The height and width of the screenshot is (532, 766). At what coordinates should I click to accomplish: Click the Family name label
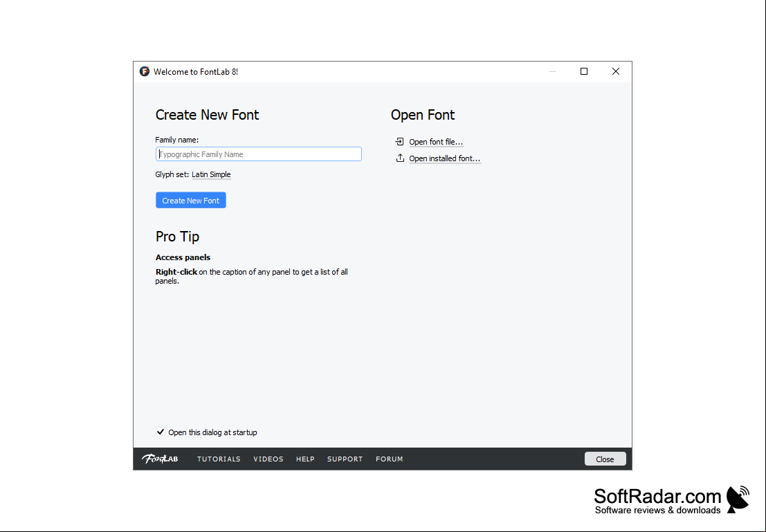pyautogui.click(x=177, y=140)
